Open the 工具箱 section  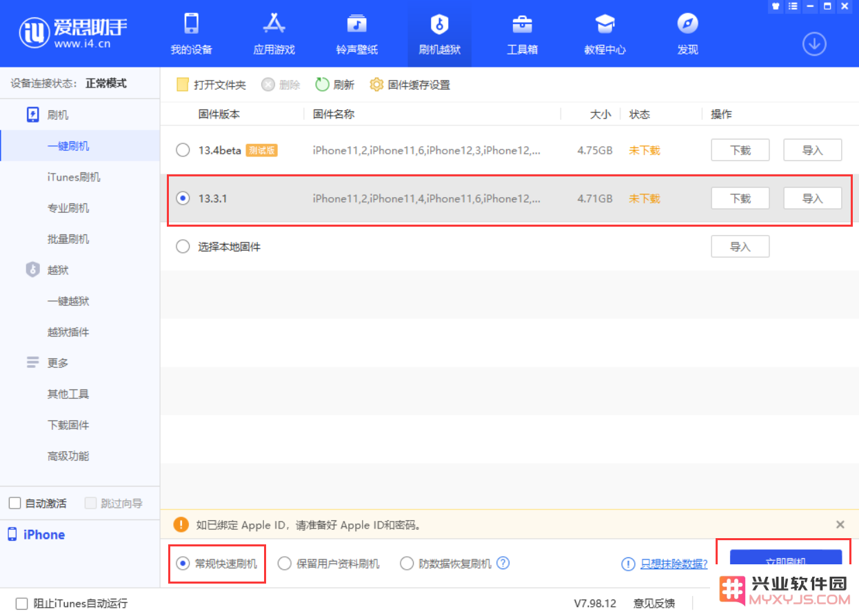coord(522,34)
